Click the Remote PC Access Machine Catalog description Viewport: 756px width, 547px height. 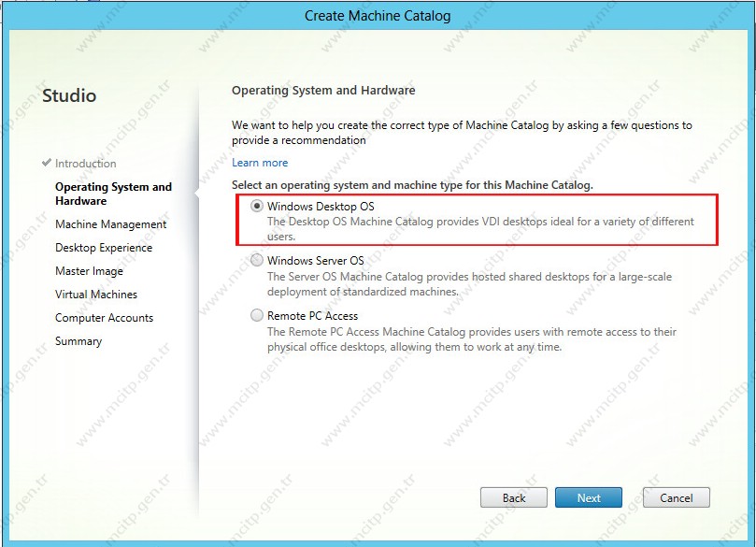click(x=472, y=339)
